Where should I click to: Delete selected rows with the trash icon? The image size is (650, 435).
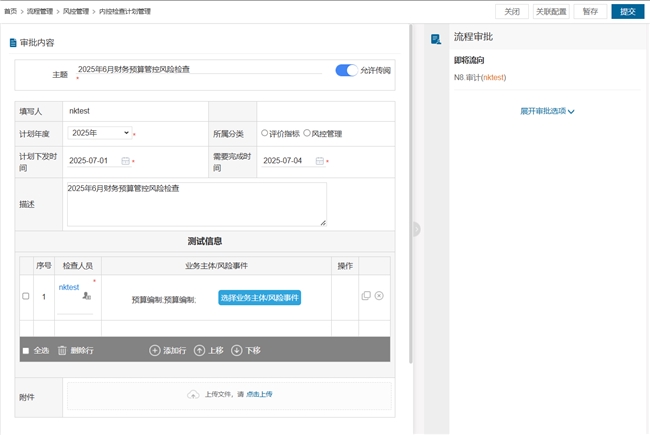pos(62,351)
